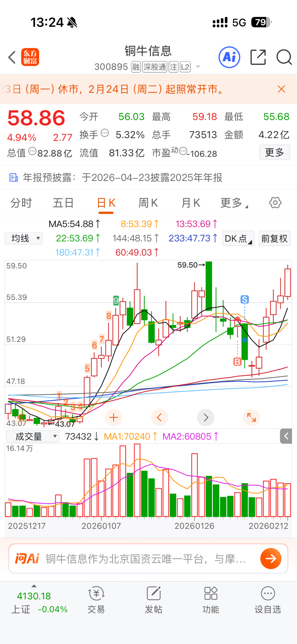Tap the S sell signal marker

244,299
